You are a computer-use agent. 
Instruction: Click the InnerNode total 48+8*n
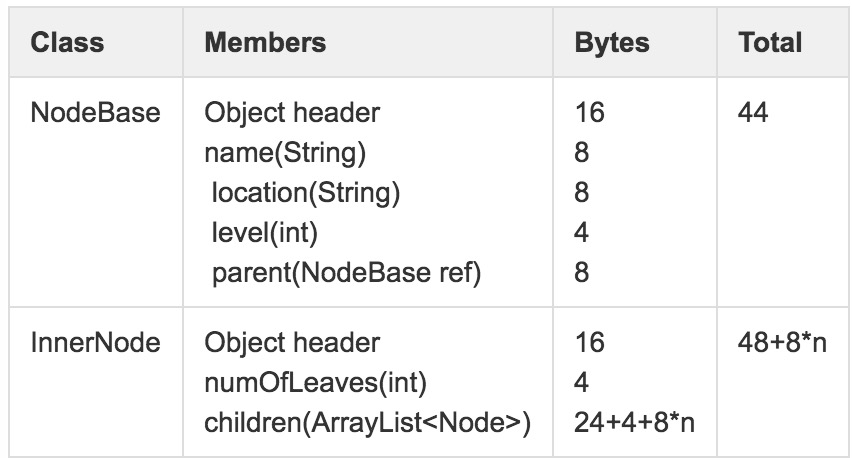pos(782,343)
